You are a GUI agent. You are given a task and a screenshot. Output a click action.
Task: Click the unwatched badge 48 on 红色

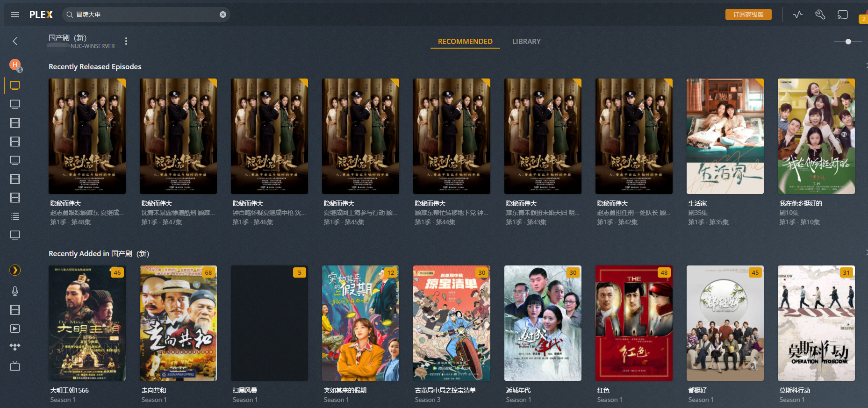click(x=664, y=272)
